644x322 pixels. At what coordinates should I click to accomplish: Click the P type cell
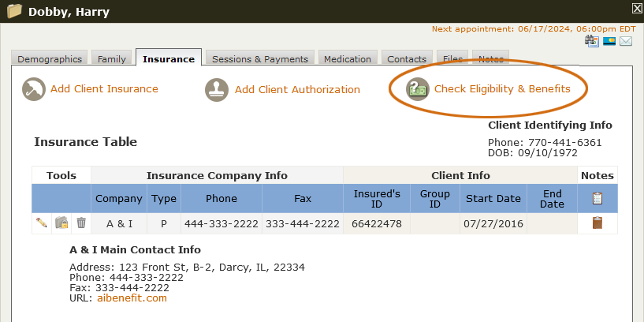(164, 223)
